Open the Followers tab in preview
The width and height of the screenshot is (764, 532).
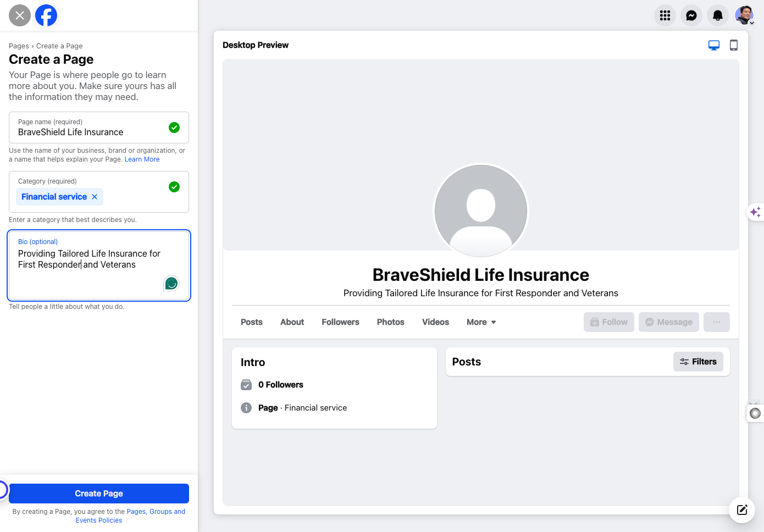(x=340, y=322)
